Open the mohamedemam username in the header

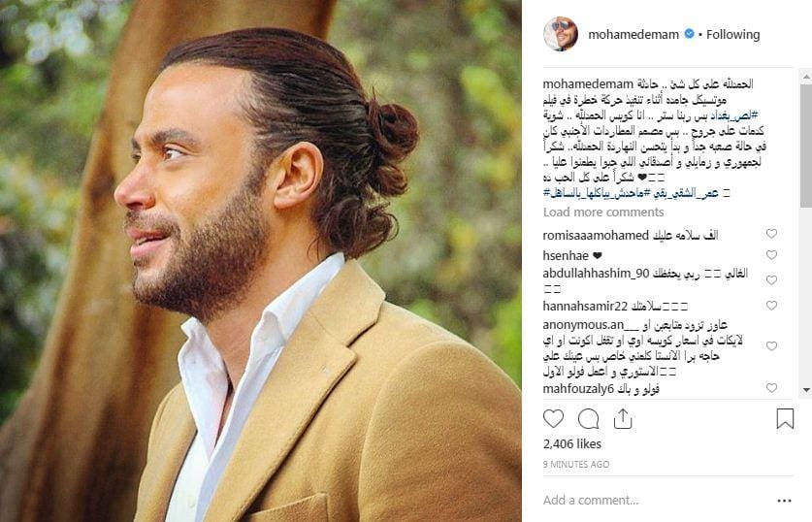pyautogui.click(x=633, y=34)
